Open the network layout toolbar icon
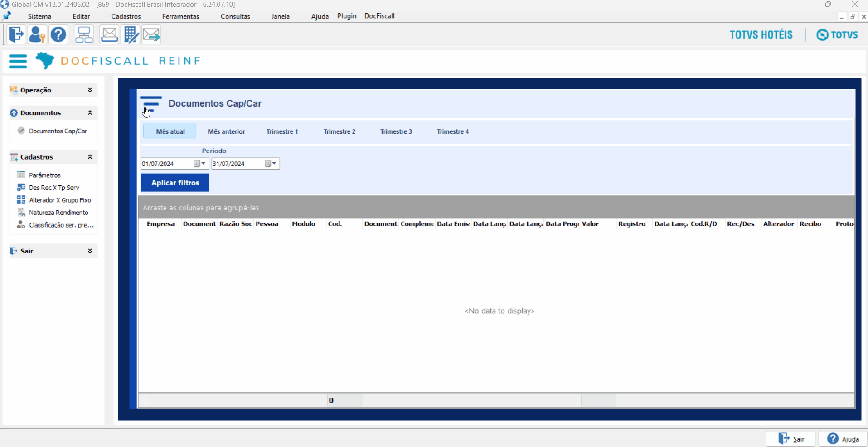This screenshot has height=447, width=868. tap(84, 34)
